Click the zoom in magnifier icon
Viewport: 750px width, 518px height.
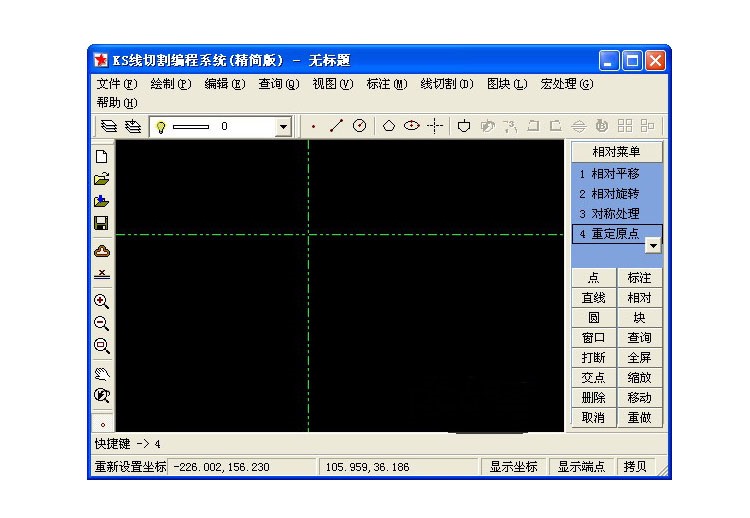click(101, 300)
